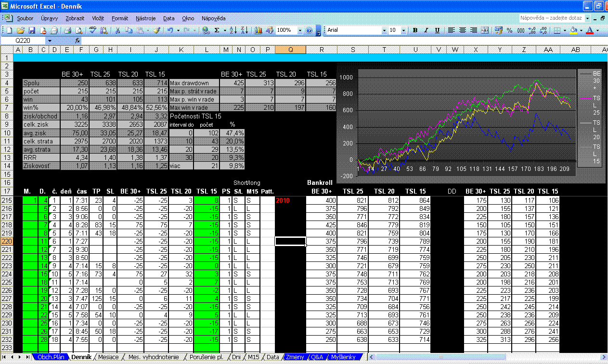This screenshot has height=364, width=608.
Task: Undo the last action
Action: point(170,30)
